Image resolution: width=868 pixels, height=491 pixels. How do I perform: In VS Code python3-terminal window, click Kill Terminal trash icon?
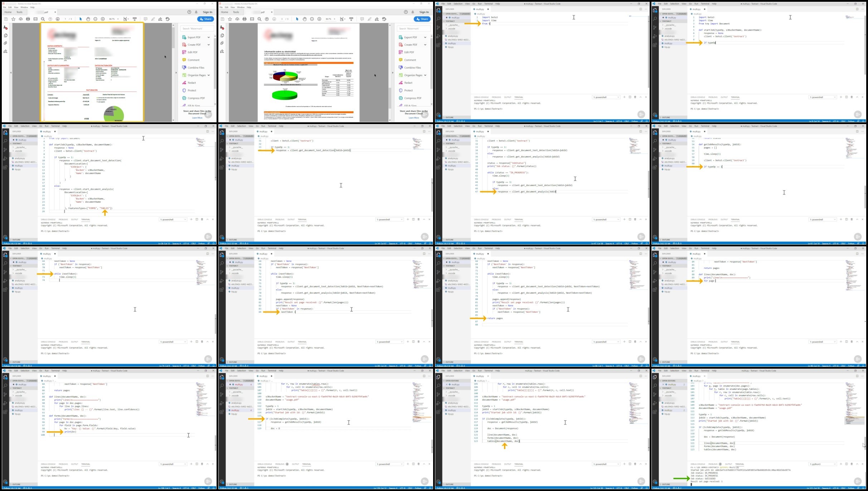point(852,464)
